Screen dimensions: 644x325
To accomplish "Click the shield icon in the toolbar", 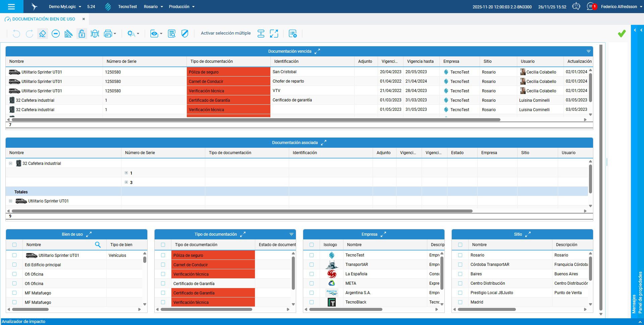I will coord(185,34).
